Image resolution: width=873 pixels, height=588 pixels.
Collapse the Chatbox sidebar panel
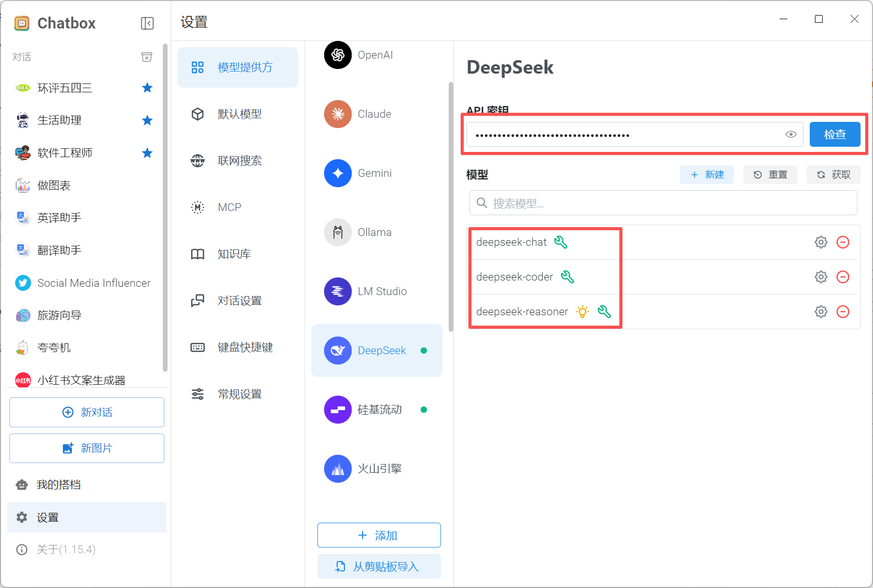point(147,23)
